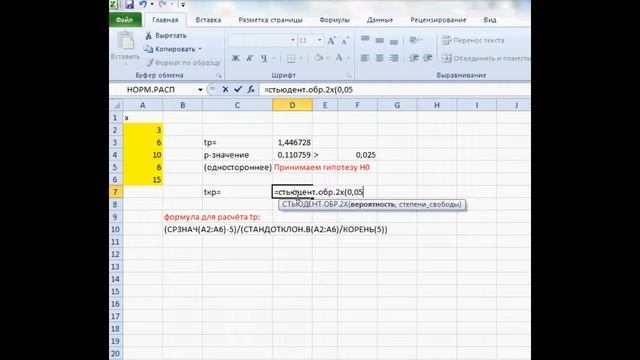Open the Вид tab

[x=490, y=20]
